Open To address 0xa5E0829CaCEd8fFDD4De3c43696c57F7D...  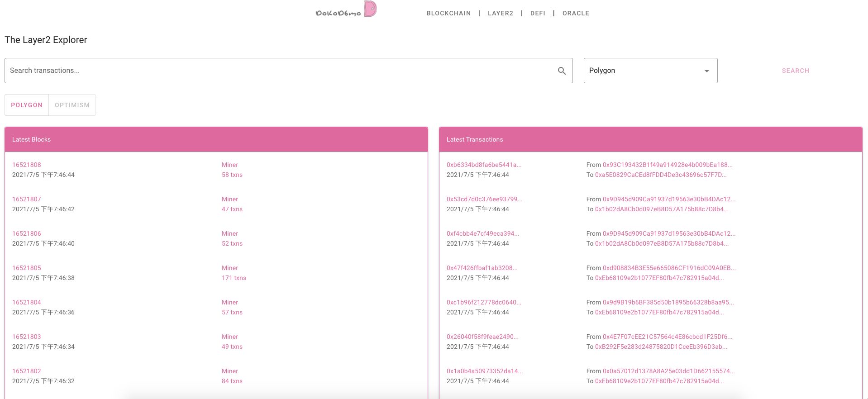pos(661,175)
